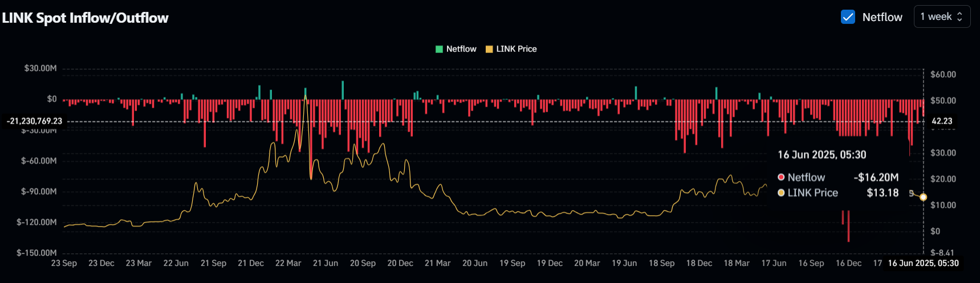This screenshot has width=980, height=283.
Task: Click the LINK Price legend label
Action: 517,49
